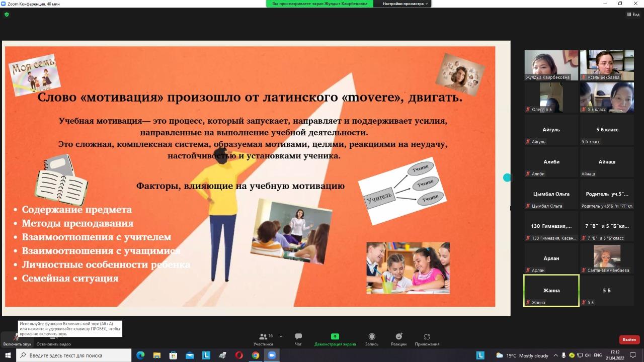Expand the Настройки просмотра dropdown
This screenshot has width=644, height=362.
(x=405, y=4)
